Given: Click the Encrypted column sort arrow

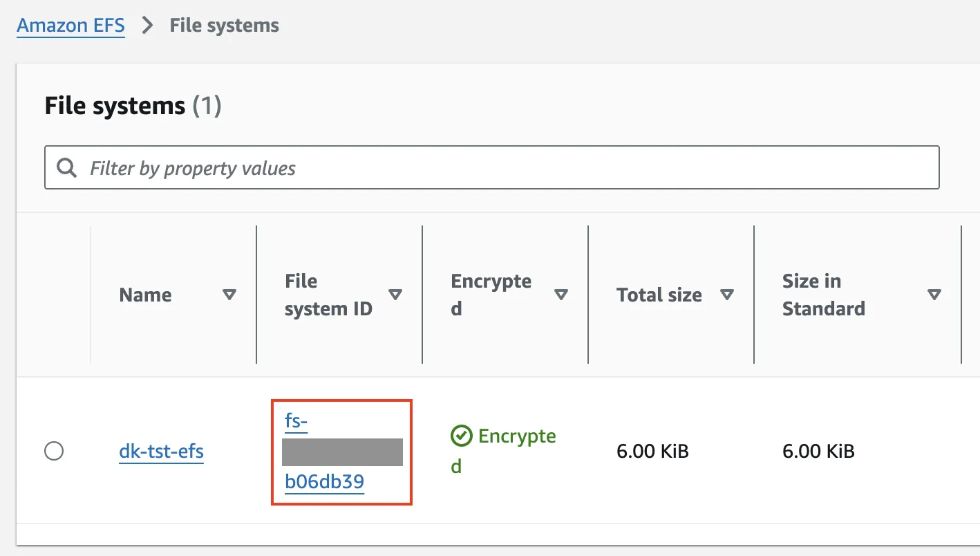Looking at the screenshot, I should [561, 295].
